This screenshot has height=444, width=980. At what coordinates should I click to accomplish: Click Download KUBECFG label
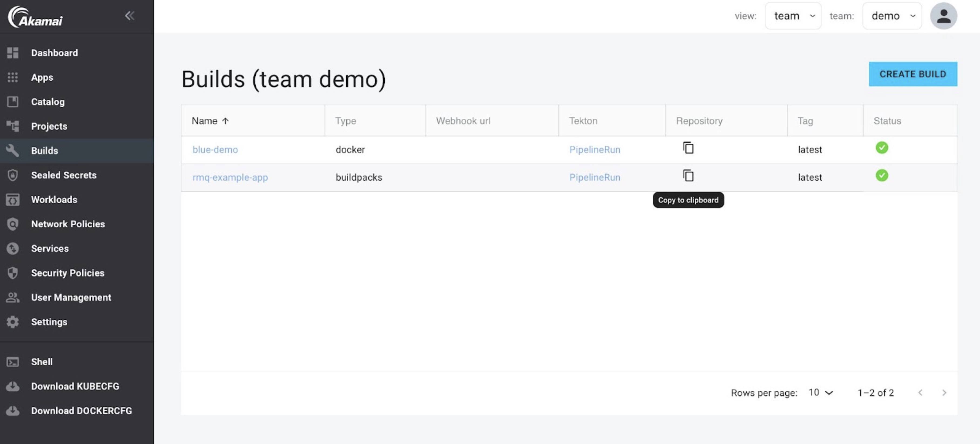[75, 386]
